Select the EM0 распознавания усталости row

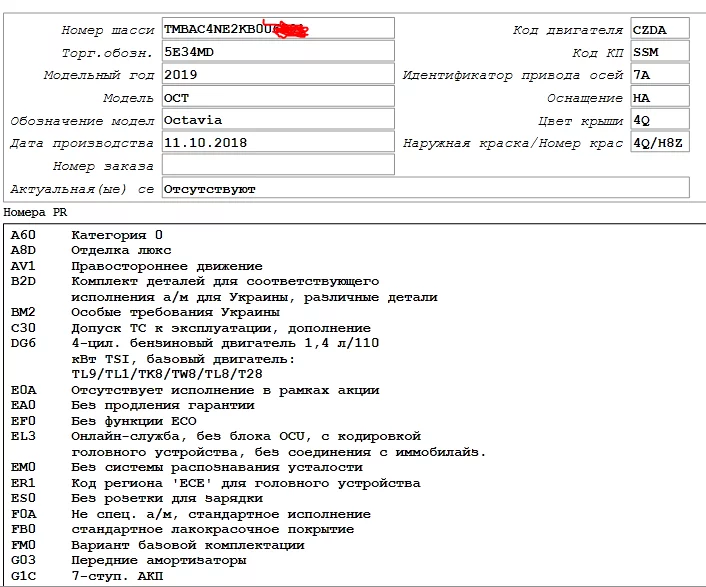pyautogui.click(x=186, y=467)
